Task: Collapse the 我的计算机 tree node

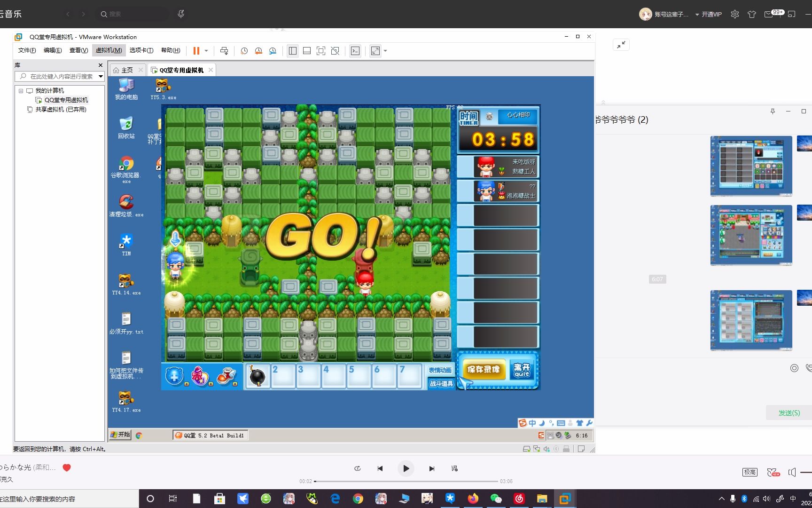Action: point(21,91)
